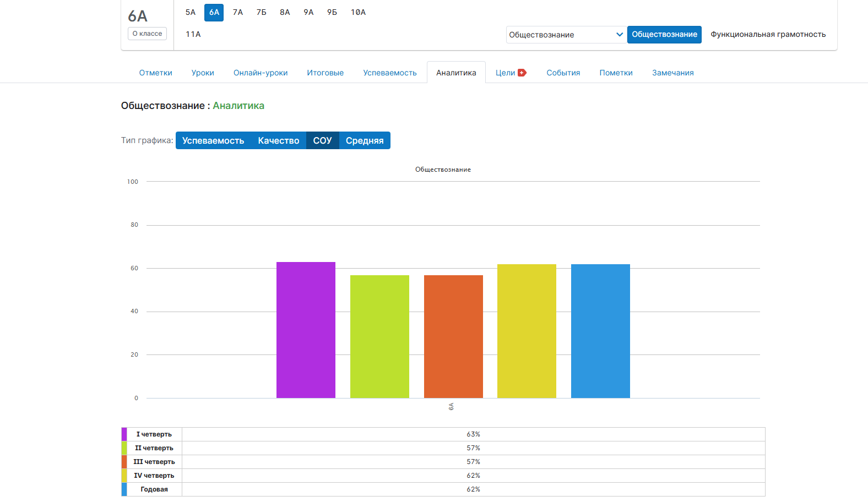Image resolution: width=868 pixels, height=502 pixels.
Task: Click the red plus icon beside Цели
Action: (x=522, y=73)
